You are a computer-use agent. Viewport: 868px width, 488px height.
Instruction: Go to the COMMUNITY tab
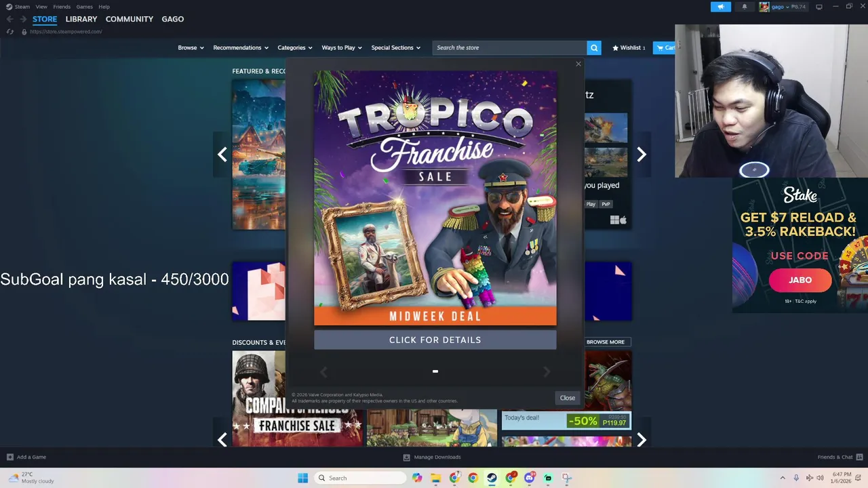pyautogui.click(x=130, y=19)
